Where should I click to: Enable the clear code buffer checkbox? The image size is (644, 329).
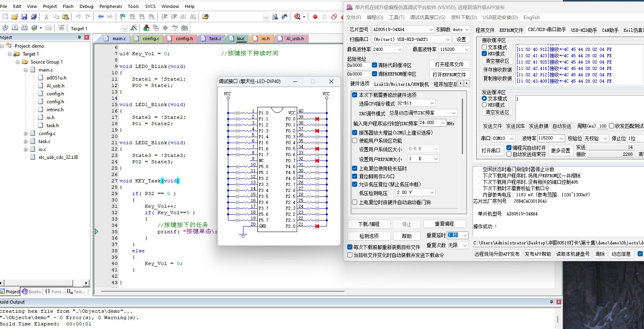click(375, 65)
